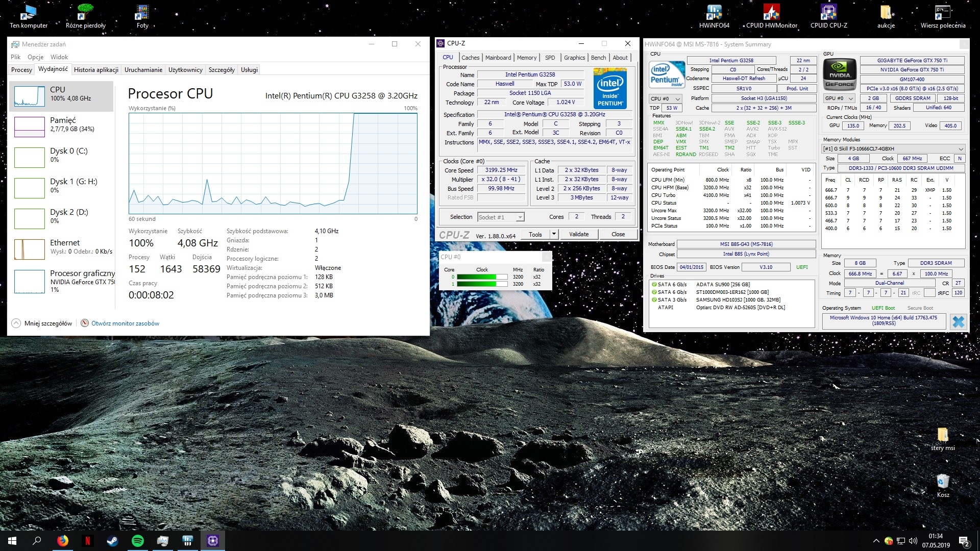
Task: Expand the GPU #0 selector
Action: (840, 98)
